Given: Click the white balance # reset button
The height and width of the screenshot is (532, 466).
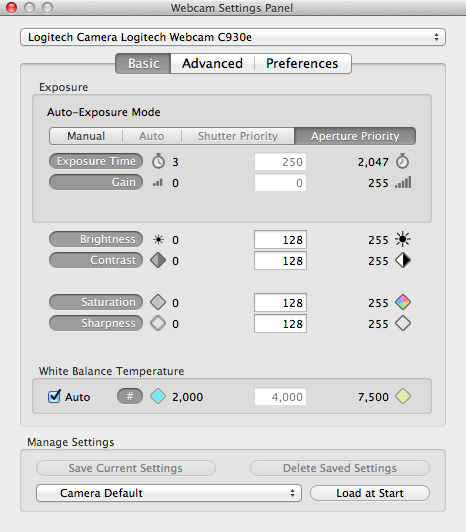Looking at the screenshot, I should (130, 396).
